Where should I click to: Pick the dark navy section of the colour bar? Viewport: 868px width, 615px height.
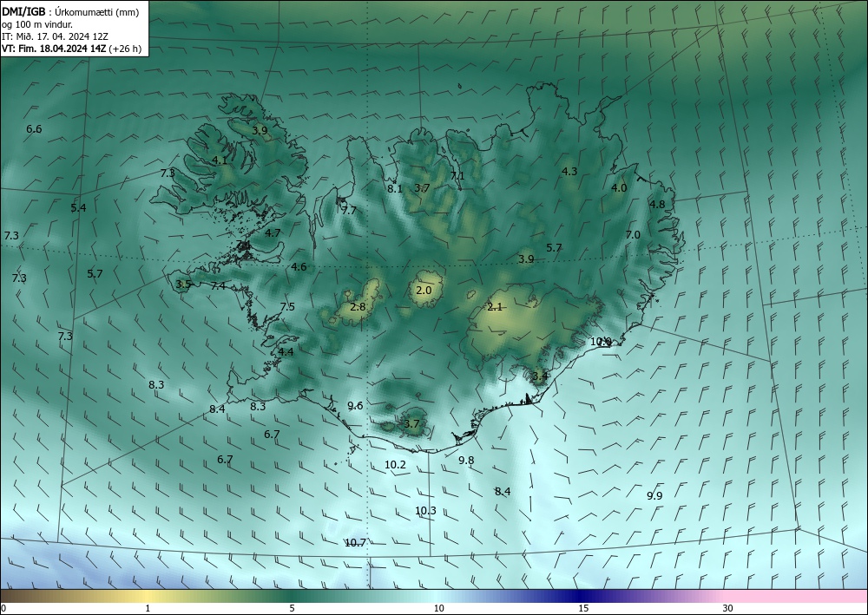pos(582,596)
